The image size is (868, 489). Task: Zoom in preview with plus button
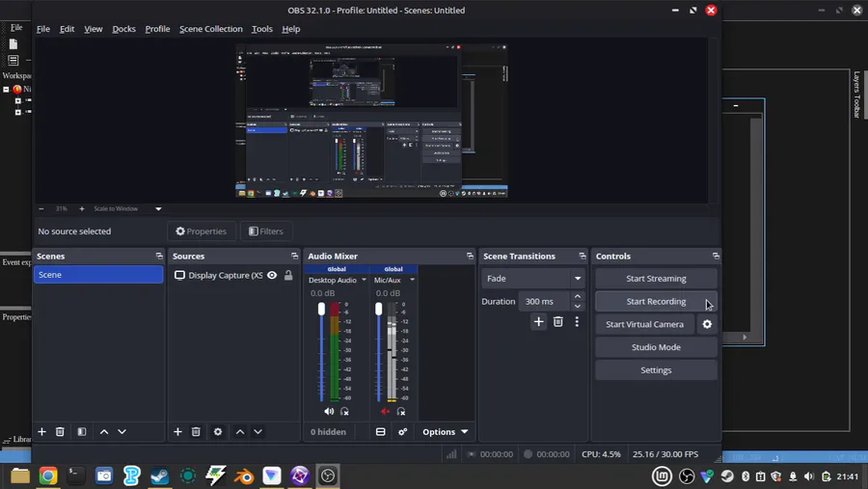(x=82, y=208)
